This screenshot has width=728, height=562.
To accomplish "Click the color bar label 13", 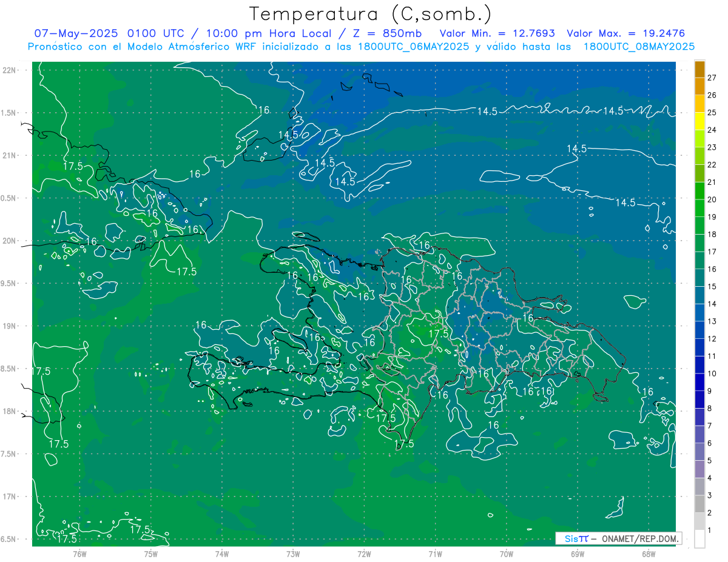I will point(712,321).
